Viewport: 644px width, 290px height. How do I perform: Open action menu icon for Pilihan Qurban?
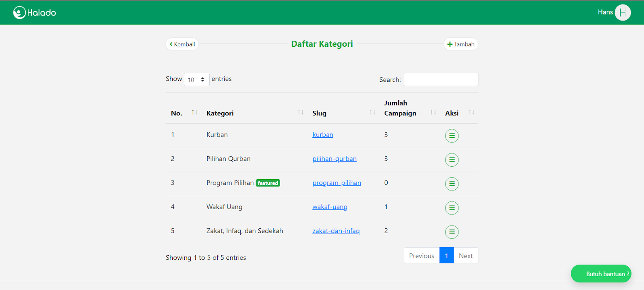coord(452,160)
